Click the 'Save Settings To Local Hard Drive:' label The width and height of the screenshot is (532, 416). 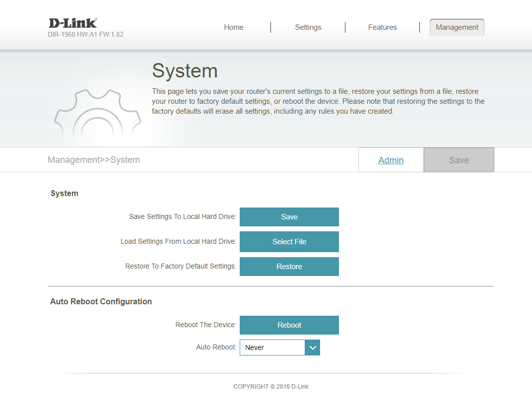point(183,216)
